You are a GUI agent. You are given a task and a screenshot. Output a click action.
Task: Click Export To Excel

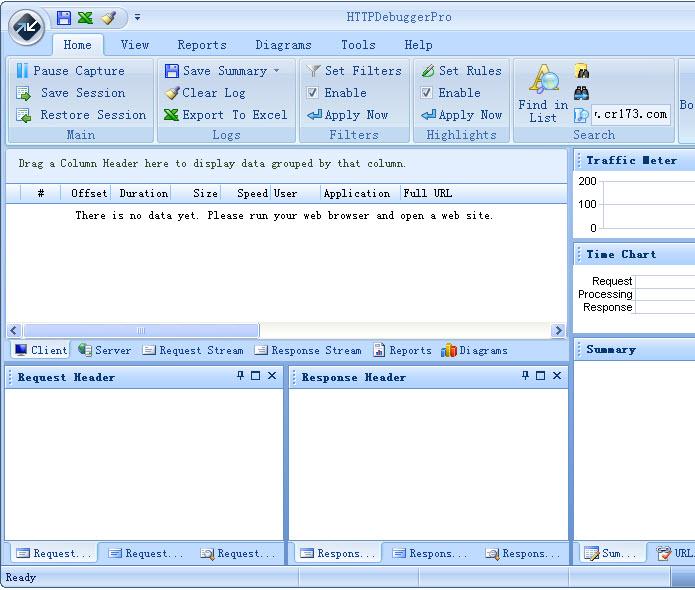click(226, 115)
